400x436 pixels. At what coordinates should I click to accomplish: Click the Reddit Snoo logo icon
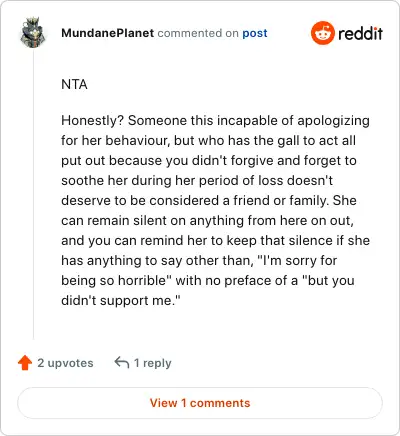coord(322,33)
